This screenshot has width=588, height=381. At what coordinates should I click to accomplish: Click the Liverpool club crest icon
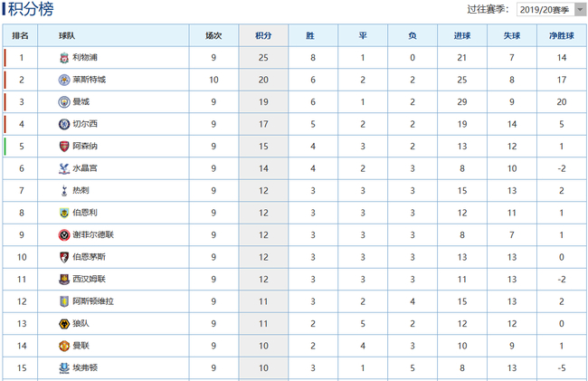coord(63,58)
